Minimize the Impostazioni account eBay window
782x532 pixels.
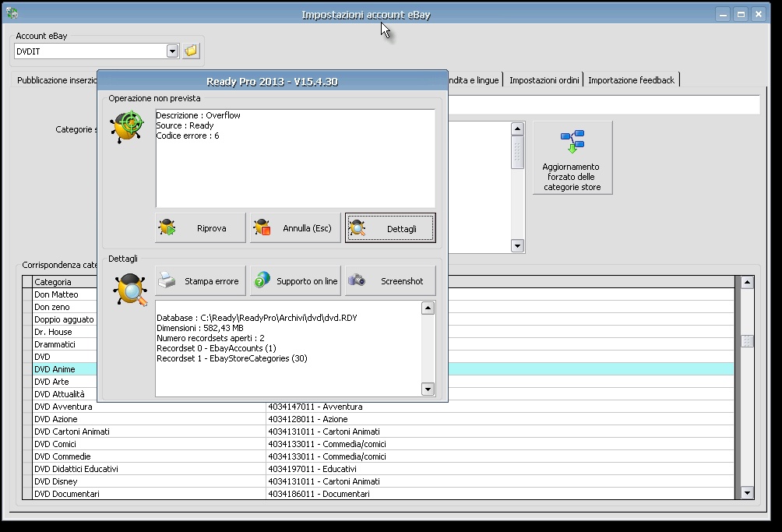(x=723, y=15)
